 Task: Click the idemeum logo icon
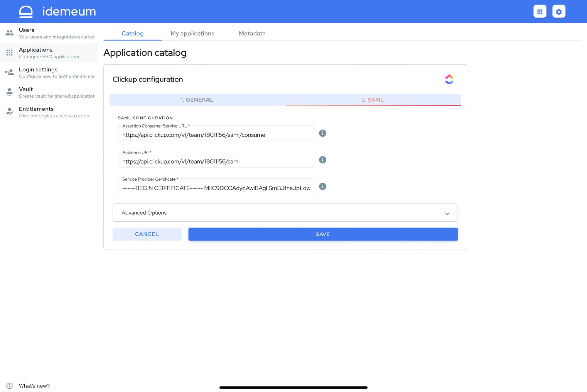coord(26,12)
